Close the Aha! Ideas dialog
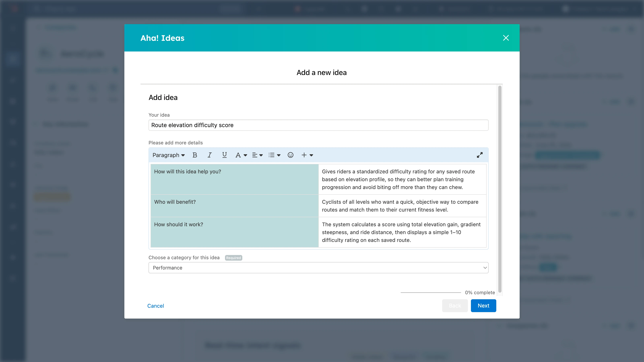The height and width of the screenshot is (362, 644). pos(506,38)
